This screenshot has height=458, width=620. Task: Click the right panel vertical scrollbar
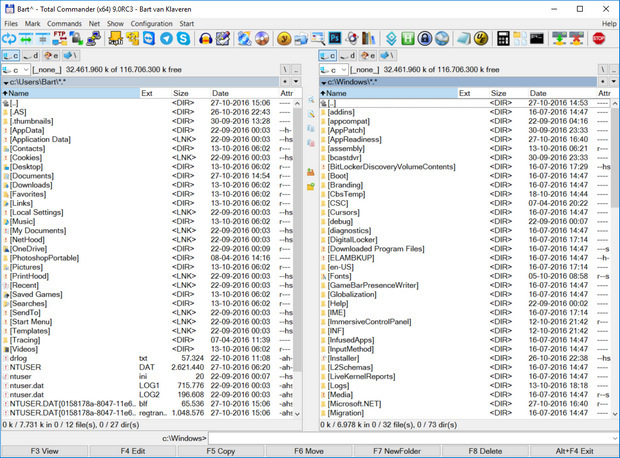click(x=615, y=258)
